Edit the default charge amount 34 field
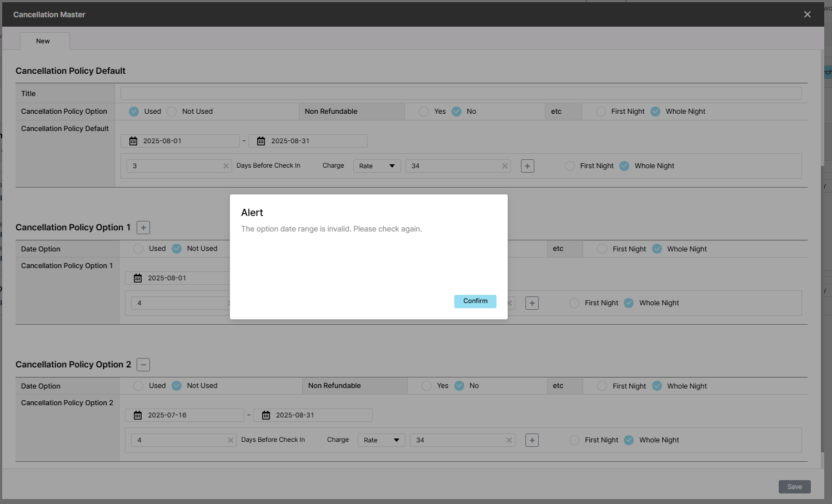The height and width of the screenshot is (504, 832). pos(458,166)
